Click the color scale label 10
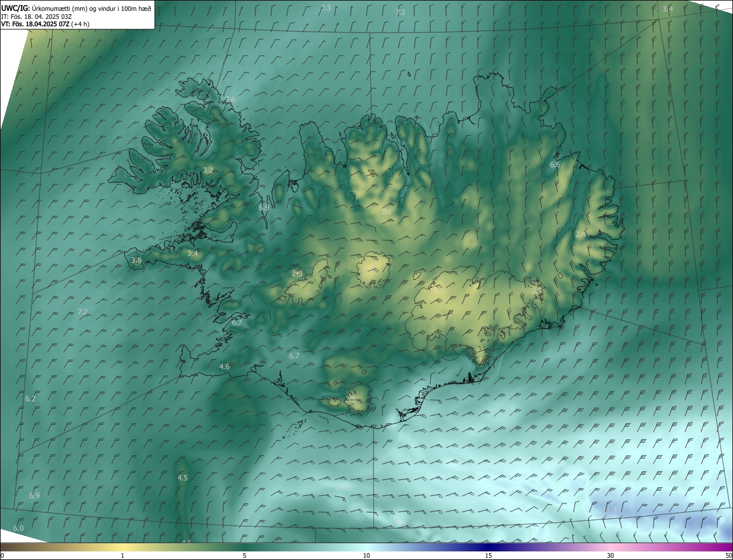This screenshot has height=560, width=733. click(366, 556)
